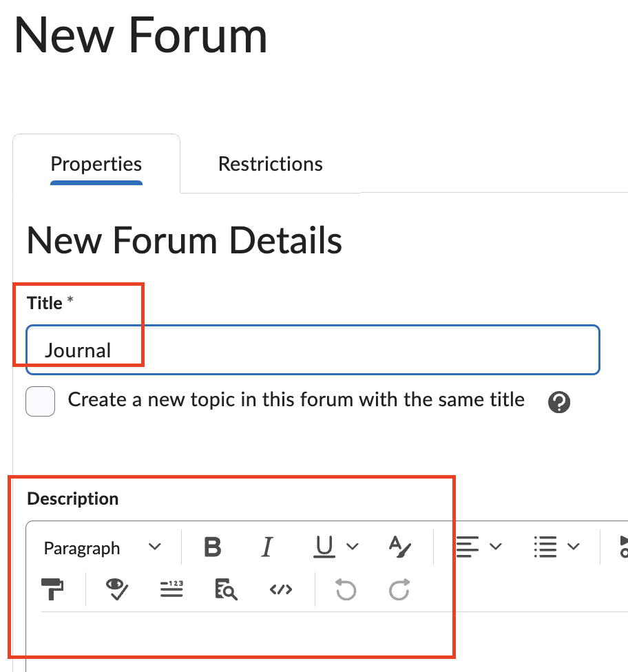
Task: Enable creating a topic with same title
Action: tap(40, 401)
